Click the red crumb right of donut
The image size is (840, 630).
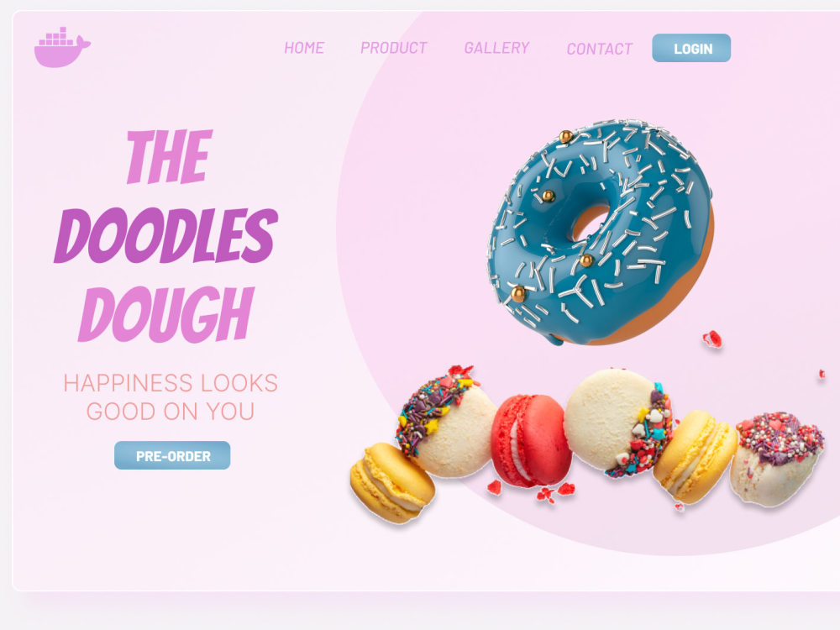pos(712,339)
